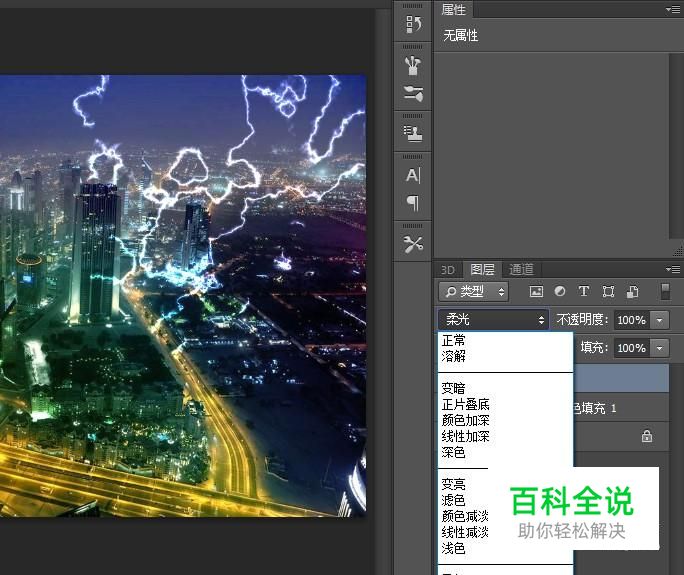
Task: Open the Layers panel flyout menu
Action: pyautogui.click(x=673, y=269)
